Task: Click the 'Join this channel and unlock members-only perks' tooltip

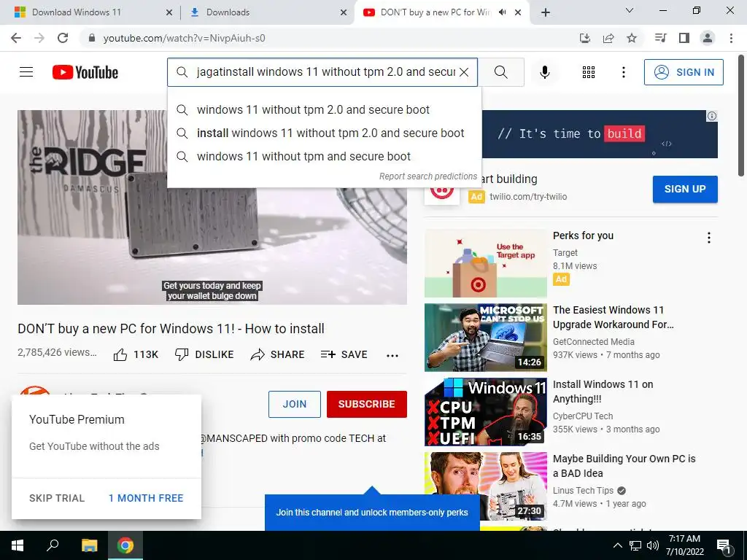Action: pyautogui.click(x=372, y=513)
